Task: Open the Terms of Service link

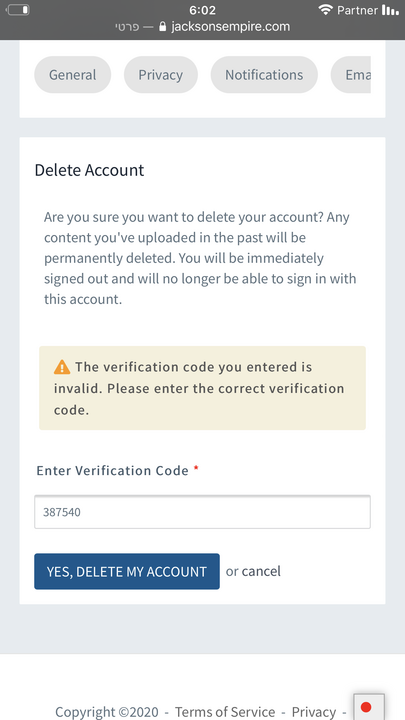Action: click(x=225, y=712)
